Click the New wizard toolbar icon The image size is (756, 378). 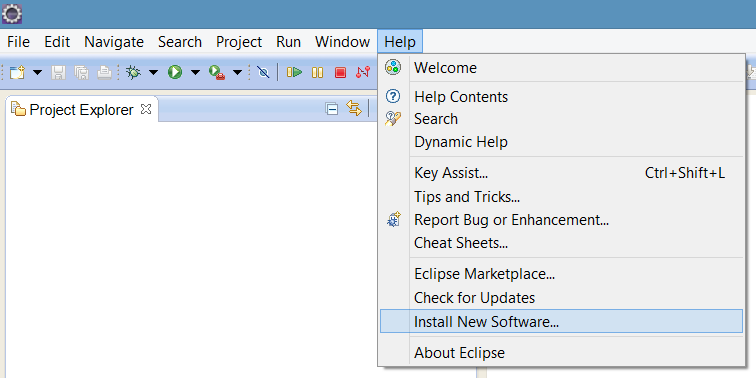[x=17, y=73]
